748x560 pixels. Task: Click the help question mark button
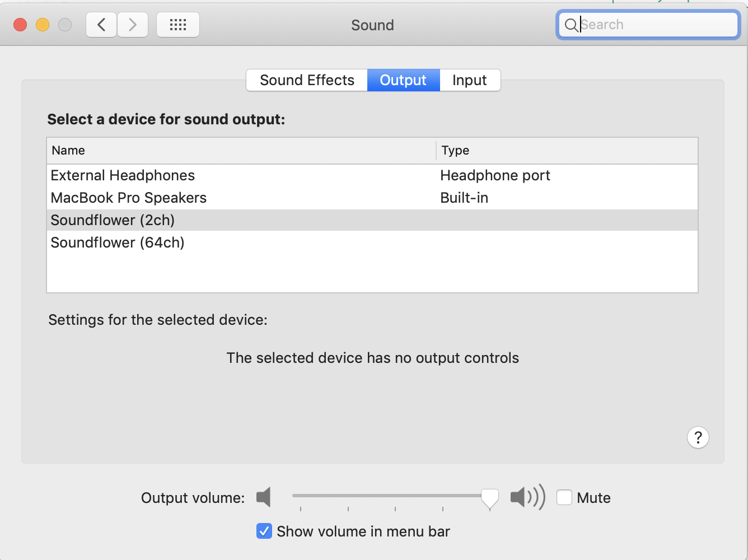[698, 437]
